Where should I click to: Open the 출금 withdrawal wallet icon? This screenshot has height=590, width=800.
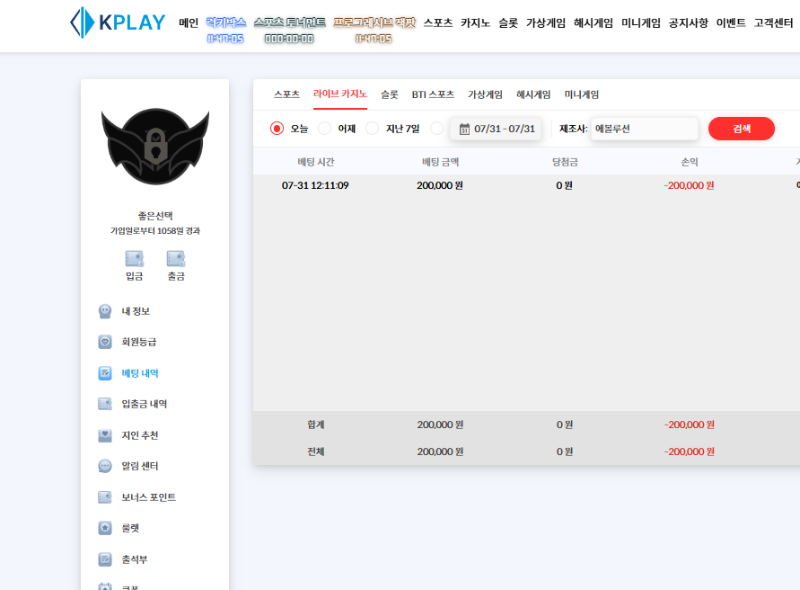pos(176,259)
